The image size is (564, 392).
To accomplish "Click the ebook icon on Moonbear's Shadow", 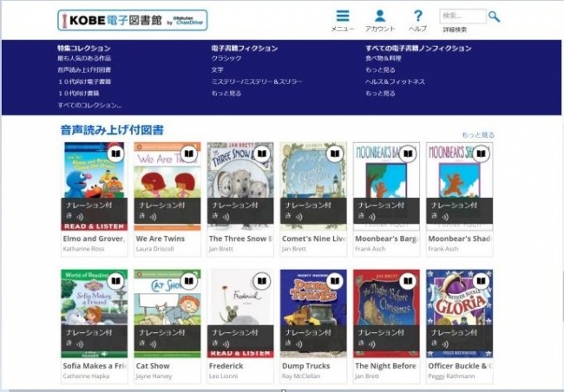I will tap(481, 154).
